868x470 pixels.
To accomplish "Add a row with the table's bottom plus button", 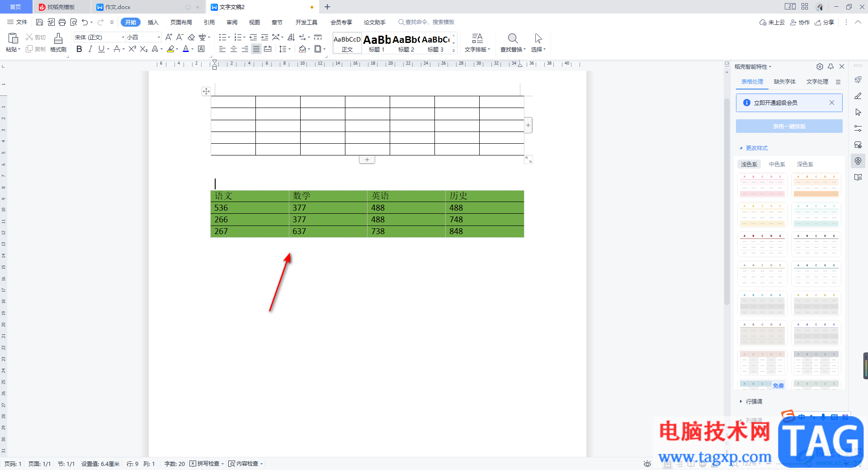I will (367, 160).
